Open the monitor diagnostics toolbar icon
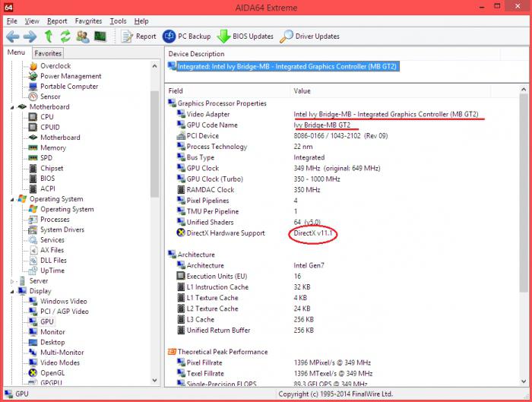 click(x=100, y=36)
